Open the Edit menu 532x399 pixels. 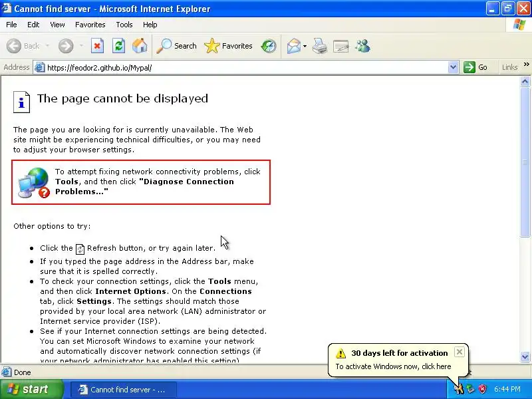tap(33, 25)
